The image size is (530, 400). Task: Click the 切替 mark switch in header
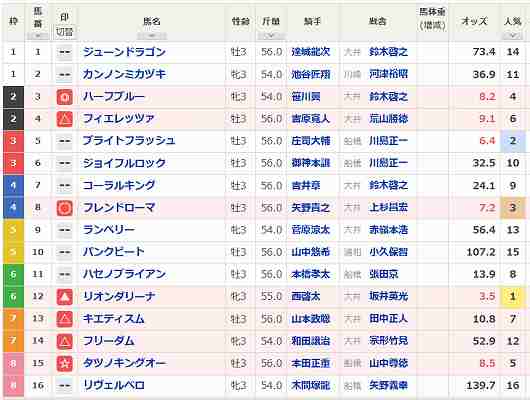pyautogui.click(x=64, y=32)
